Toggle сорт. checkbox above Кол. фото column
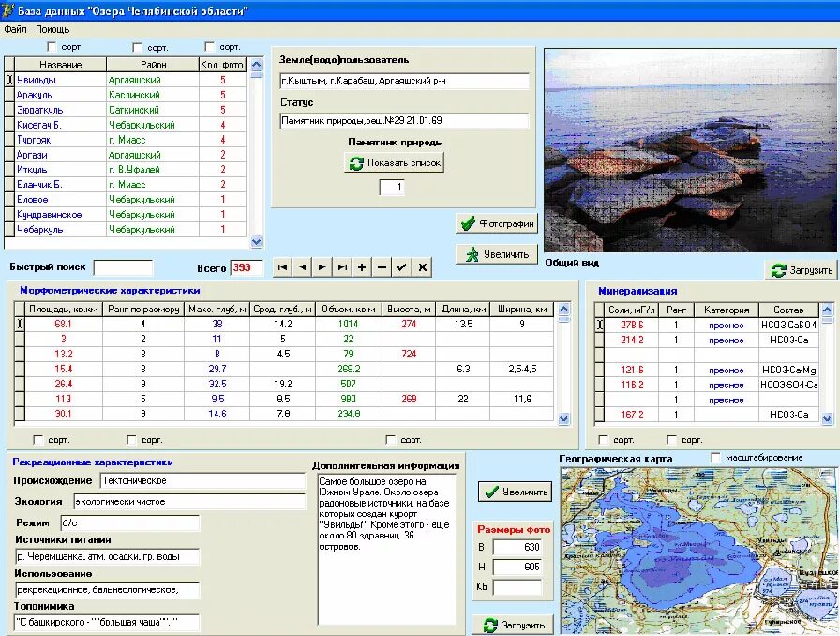 pos(209,47)
